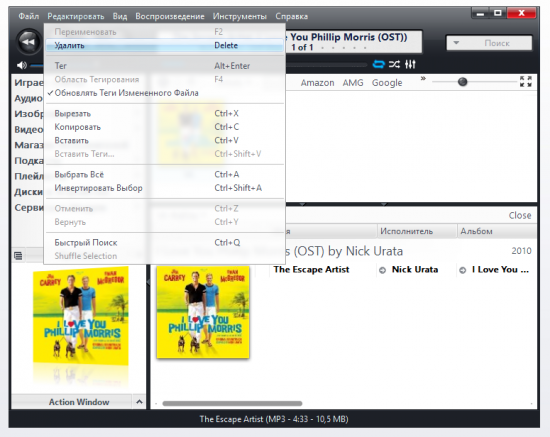Toggle the repeat playback icon
The width and height of the screenshot is (550, 437).
378,65
